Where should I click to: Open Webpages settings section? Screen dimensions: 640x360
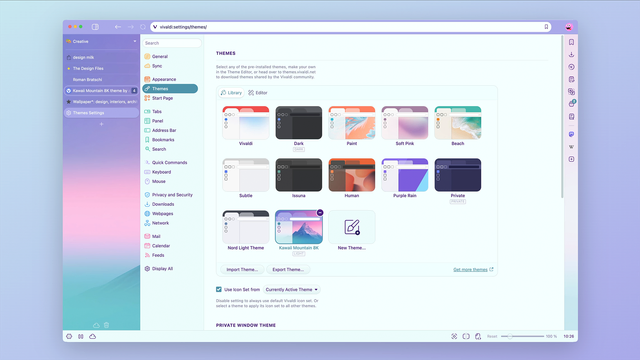(159, 213)
